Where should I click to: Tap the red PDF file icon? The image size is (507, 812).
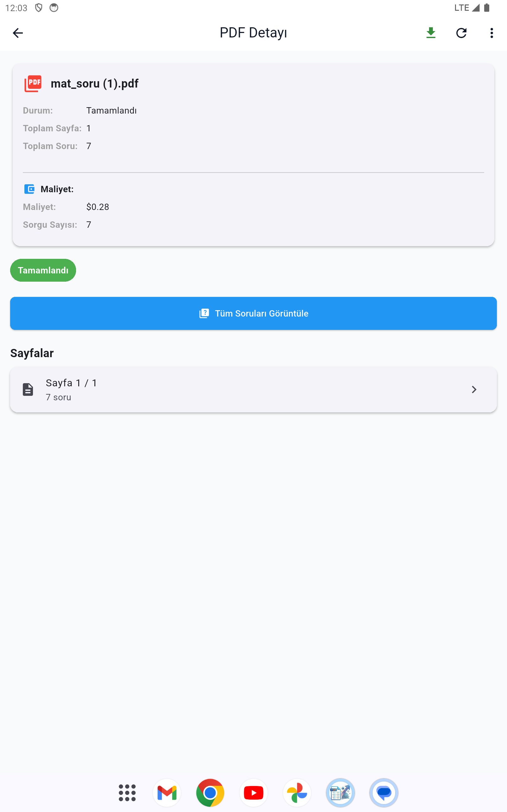point(33,83)
